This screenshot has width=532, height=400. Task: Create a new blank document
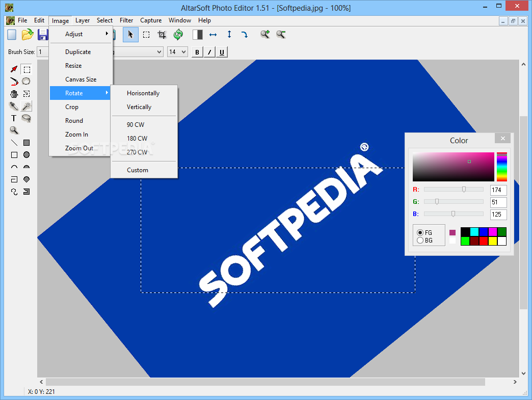tap(12, 35)
